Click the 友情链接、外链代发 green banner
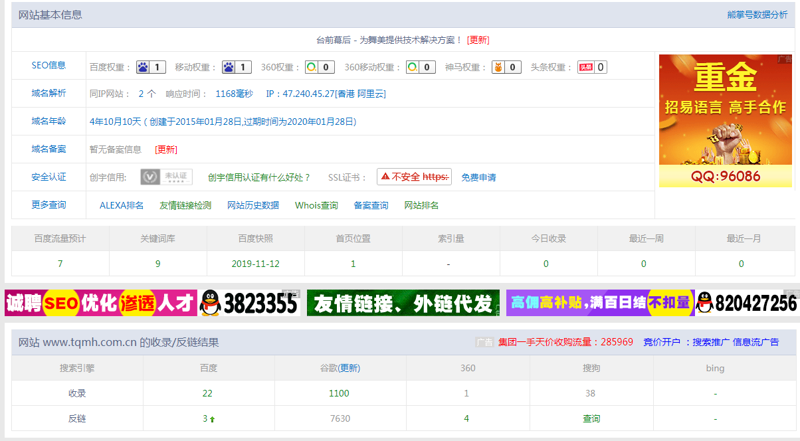The width and height of the screenshot is (800, 441). point(403,303)
